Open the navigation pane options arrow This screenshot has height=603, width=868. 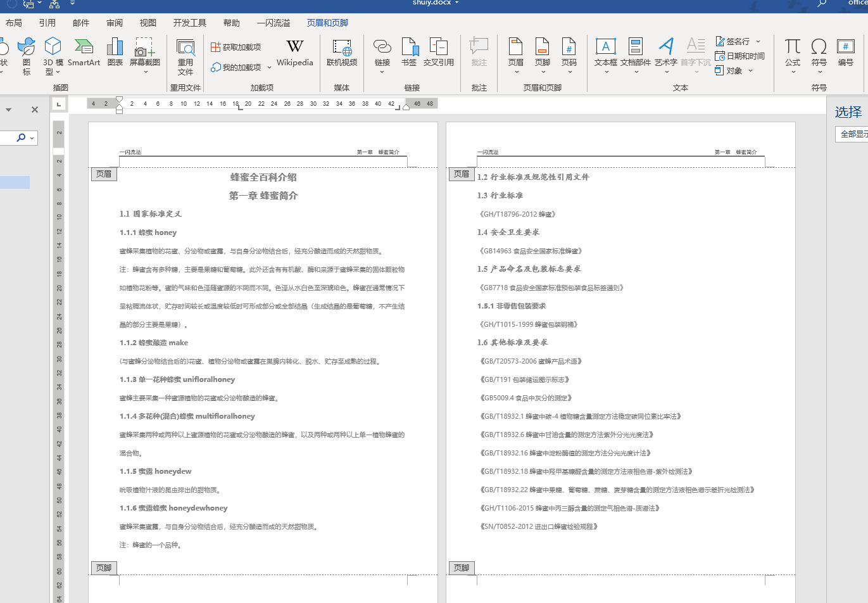coord(9,110)
